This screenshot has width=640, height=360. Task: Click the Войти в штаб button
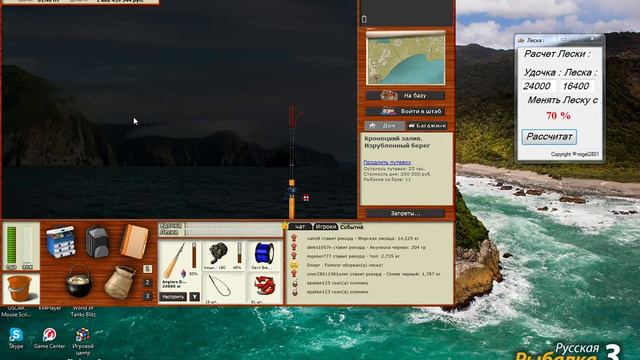(x=405, y=111)
